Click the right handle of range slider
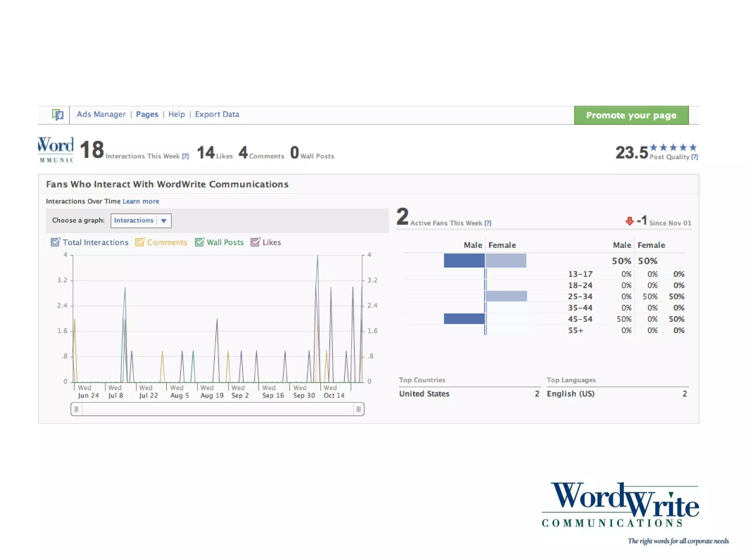 [x=359, y=409]
